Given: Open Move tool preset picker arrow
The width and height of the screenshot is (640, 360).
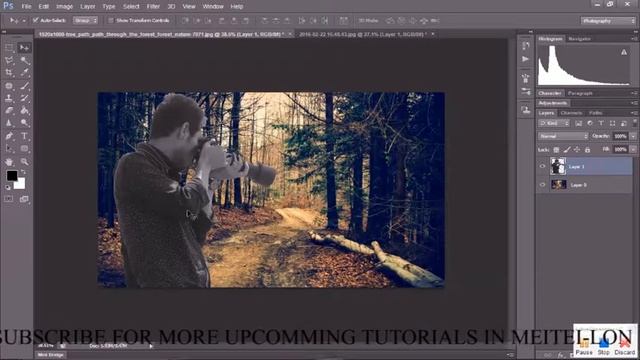Looking at the screenshot, I should tap(24, 20).
